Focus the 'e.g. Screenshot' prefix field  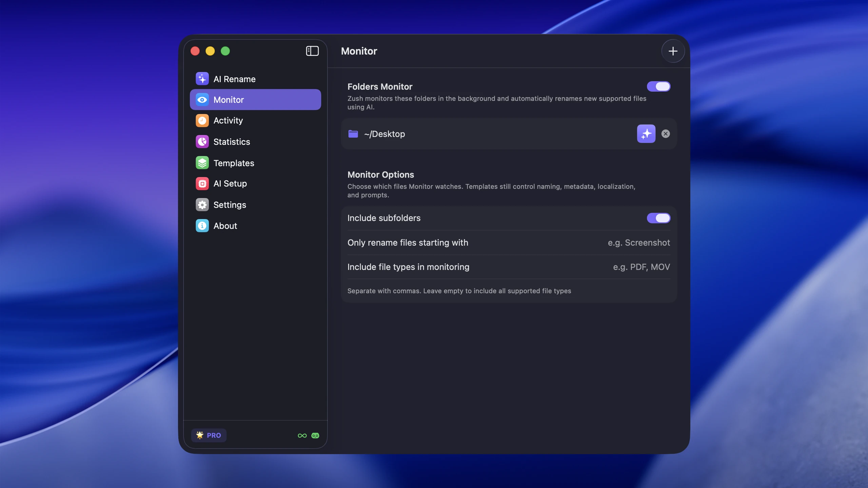coord(638,243)
